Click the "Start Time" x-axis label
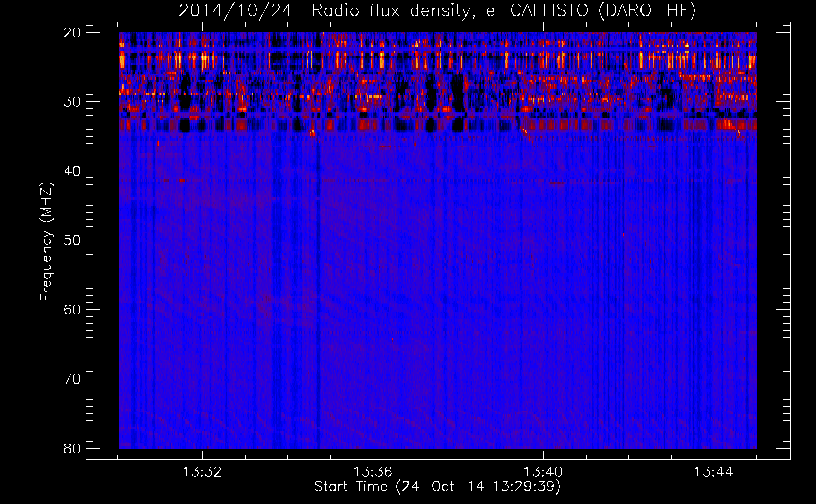The height and width of the screenshot is (504, 816). [x=437, y=486]
